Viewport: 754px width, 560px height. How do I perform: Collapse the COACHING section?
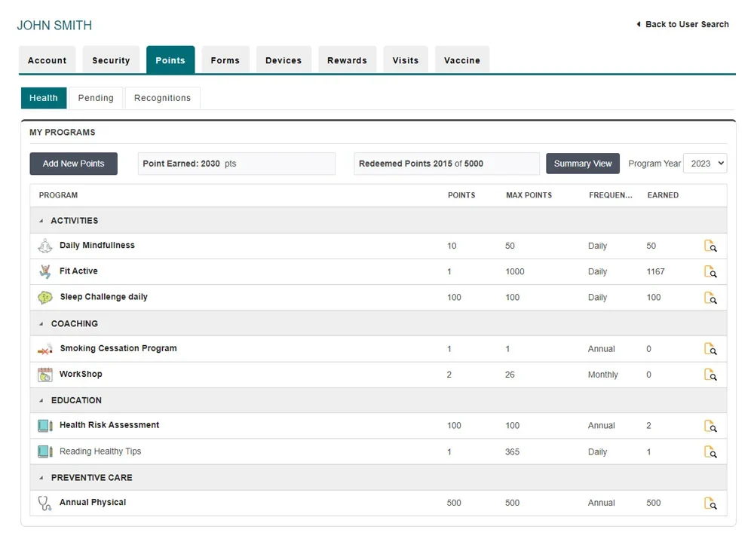[41, 323]
